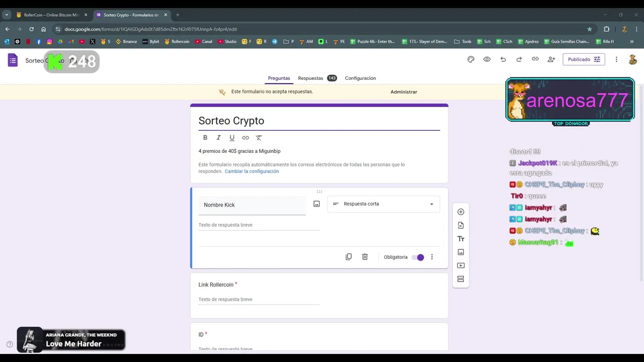Preview the form with the eye icon
644x362 pixels.
click(487, 59)
